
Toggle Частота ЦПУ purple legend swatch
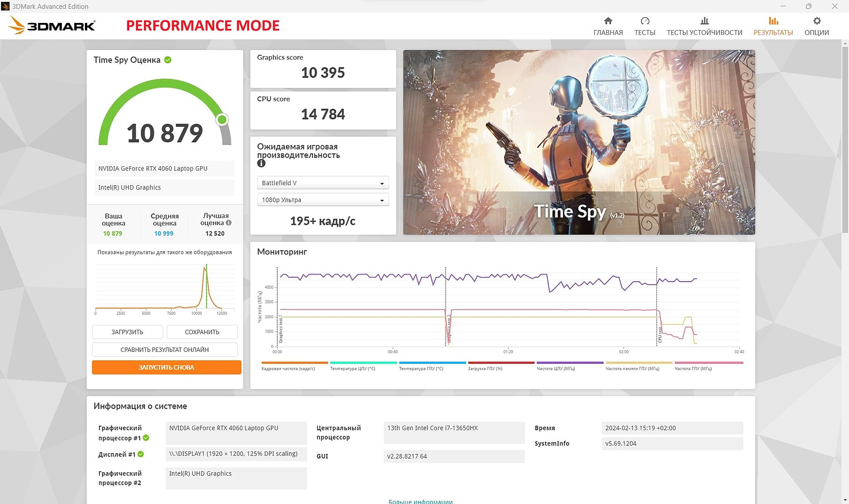click(x=570, y=363)
